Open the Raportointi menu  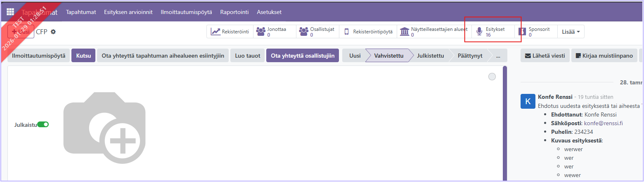click(234, 12)
